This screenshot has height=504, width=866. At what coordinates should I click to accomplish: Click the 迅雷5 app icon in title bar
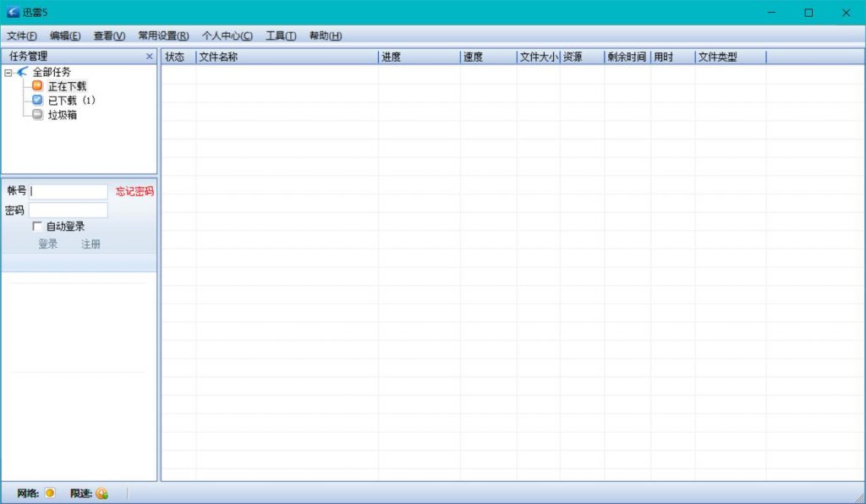13,12
